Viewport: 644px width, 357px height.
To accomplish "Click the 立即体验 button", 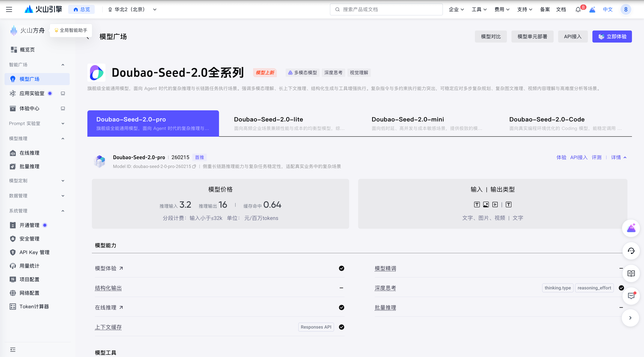I will tap(612, 36).
